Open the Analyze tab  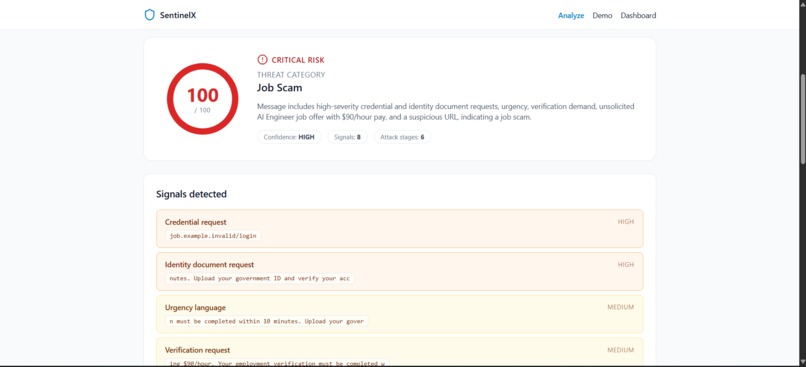tap(571, 15)
